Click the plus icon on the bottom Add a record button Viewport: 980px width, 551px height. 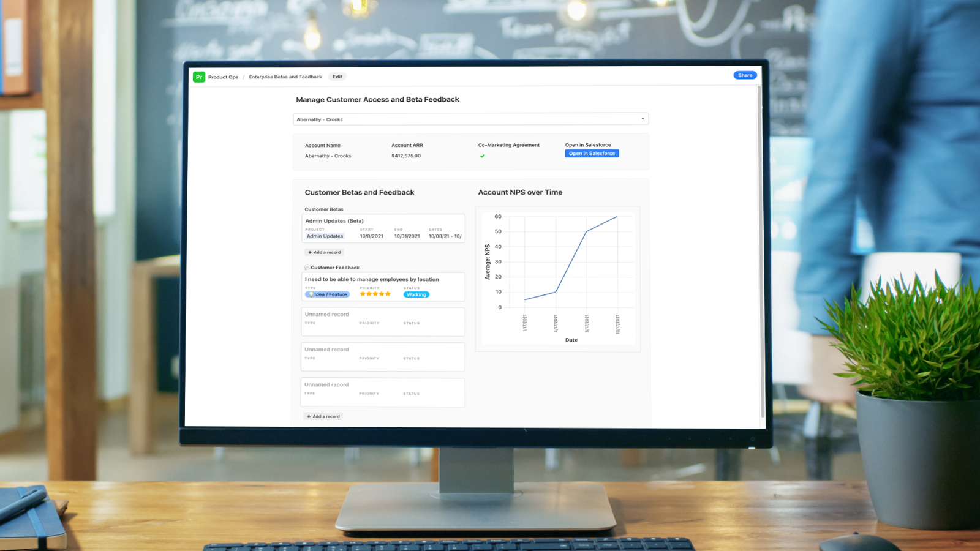click(x=309, y=416)
